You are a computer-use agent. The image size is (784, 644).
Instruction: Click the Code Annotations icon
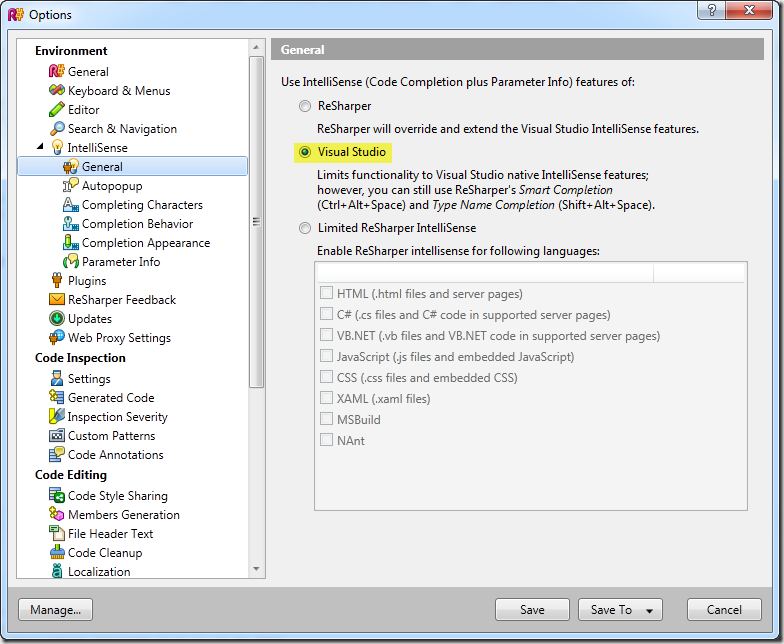(56, 454)
